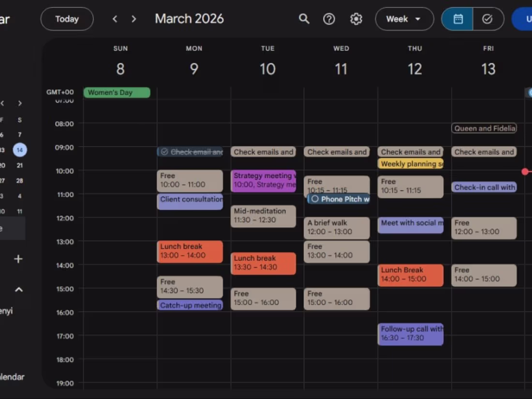This screenshot has width=532, height=399.
Task: Collapse the sidebar section with the up chevron
Action: tap(18, 289)
